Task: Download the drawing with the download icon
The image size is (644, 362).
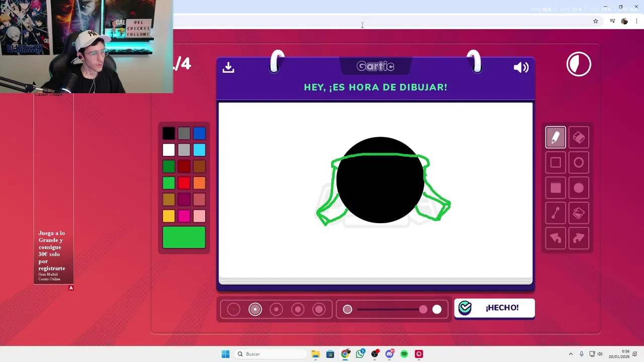Action: click(x=228, y=67)
